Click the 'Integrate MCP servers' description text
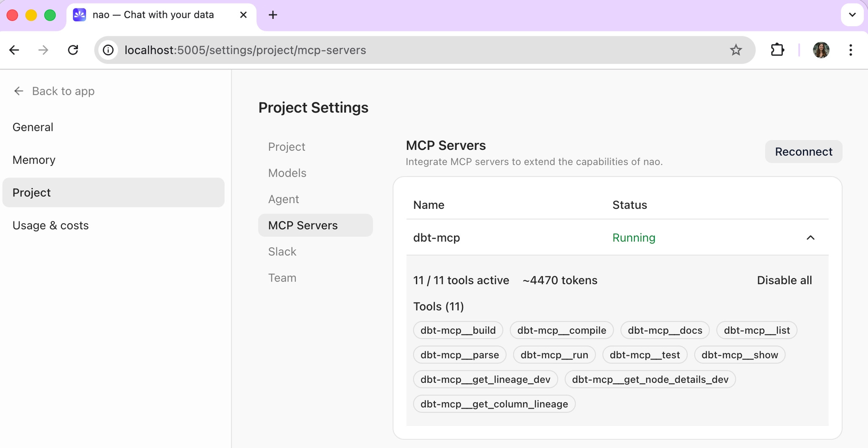868x448 pixels. (534, 162)
